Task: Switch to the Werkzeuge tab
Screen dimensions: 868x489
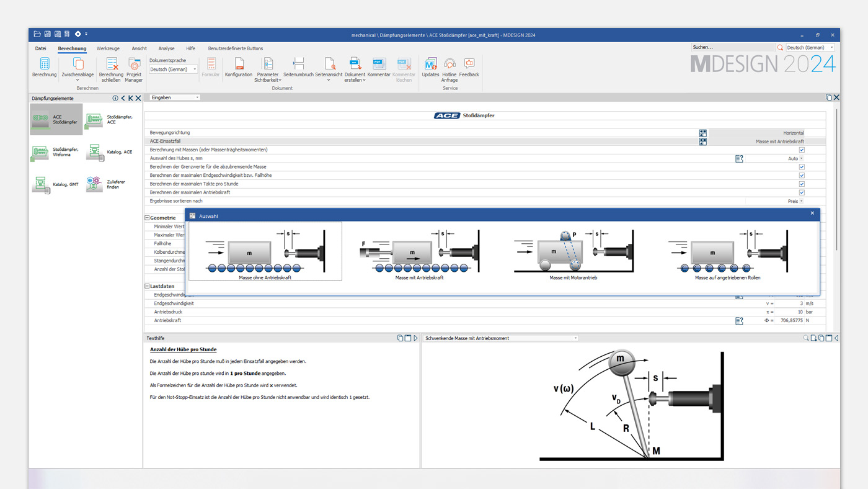Action: point(108,48)
